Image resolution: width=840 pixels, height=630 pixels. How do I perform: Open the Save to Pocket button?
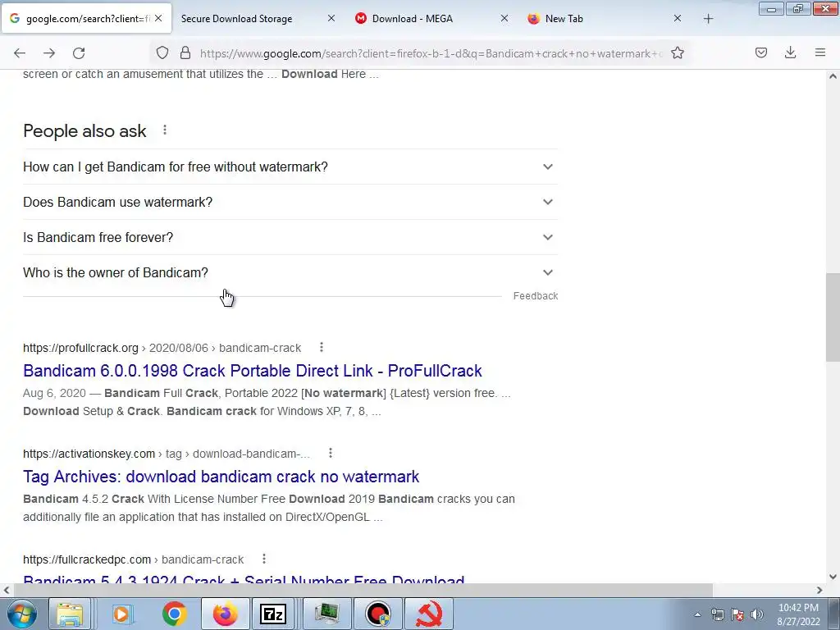point(760,52)
